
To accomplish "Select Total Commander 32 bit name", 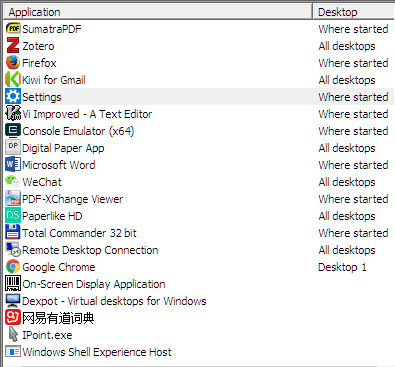I will (79, 233).
